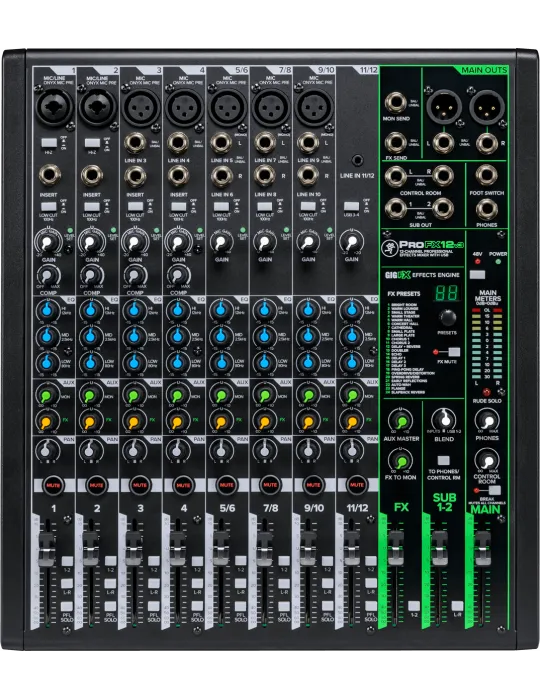The image size is (540, 700).
Task: Enable the Low Cut 100Hz switch on channel 9/10
Action: tap(308, 206)
